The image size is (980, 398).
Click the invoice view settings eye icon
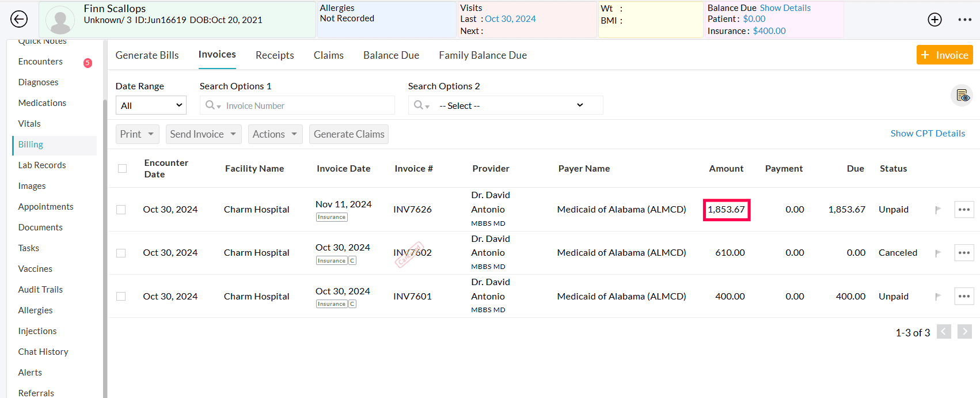coord(962,96)
